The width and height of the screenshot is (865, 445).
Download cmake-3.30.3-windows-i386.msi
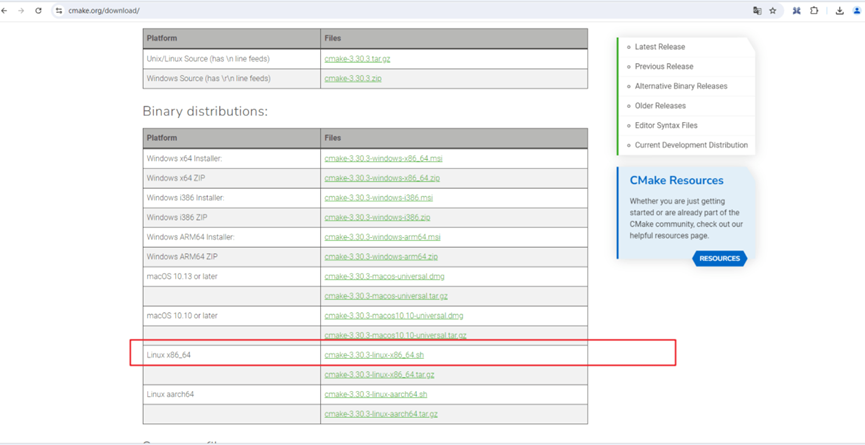[x=377, y=198]
